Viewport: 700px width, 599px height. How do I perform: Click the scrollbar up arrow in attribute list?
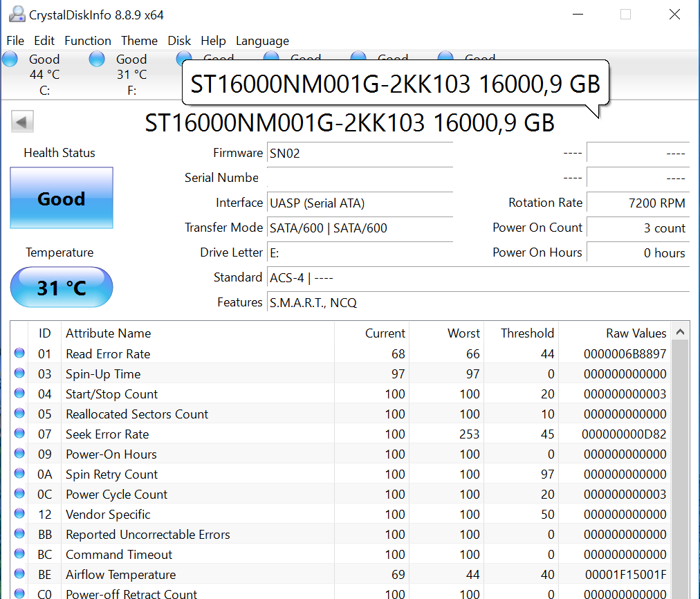pyautogui.click(x=680, y=332)
